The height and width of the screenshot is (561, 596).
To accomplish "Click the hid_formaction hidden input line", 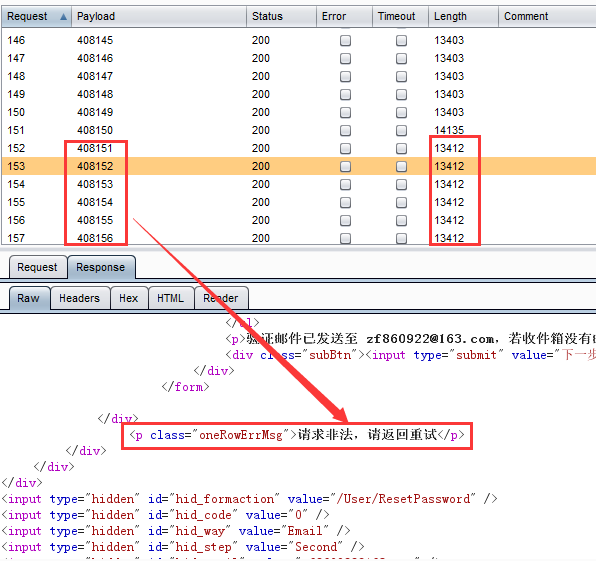I will point(249,499).
